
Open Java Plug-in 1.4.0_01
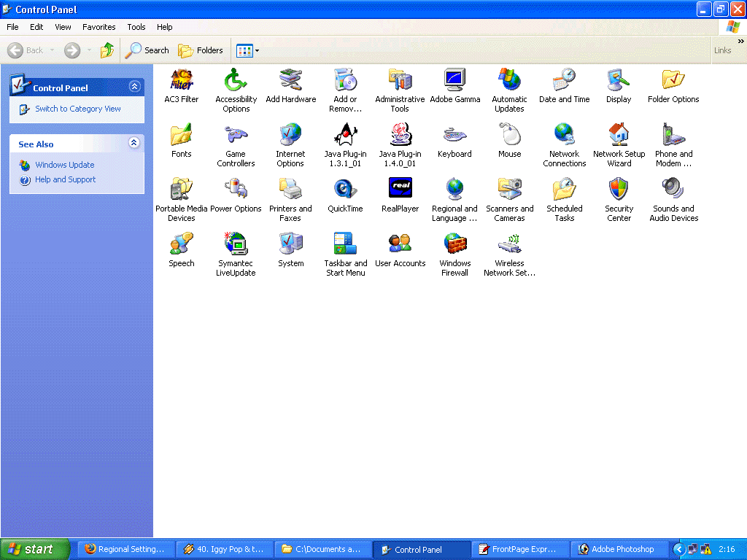pos(400,145)
